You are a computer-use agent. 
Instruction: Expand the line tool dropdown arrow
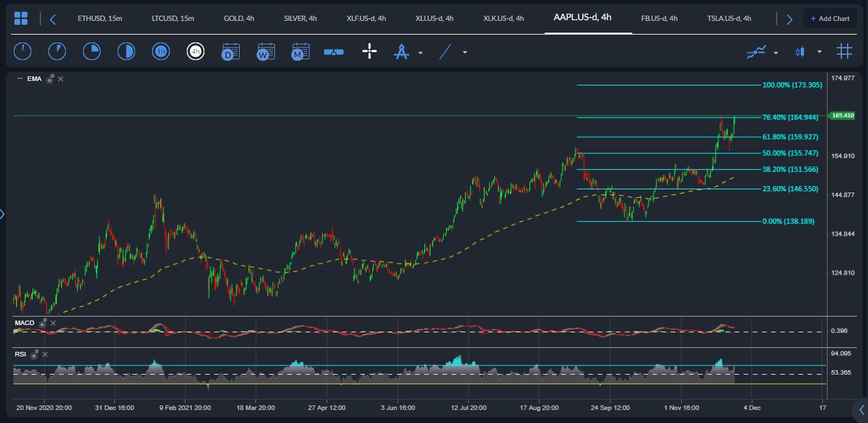tap(465, 52)
